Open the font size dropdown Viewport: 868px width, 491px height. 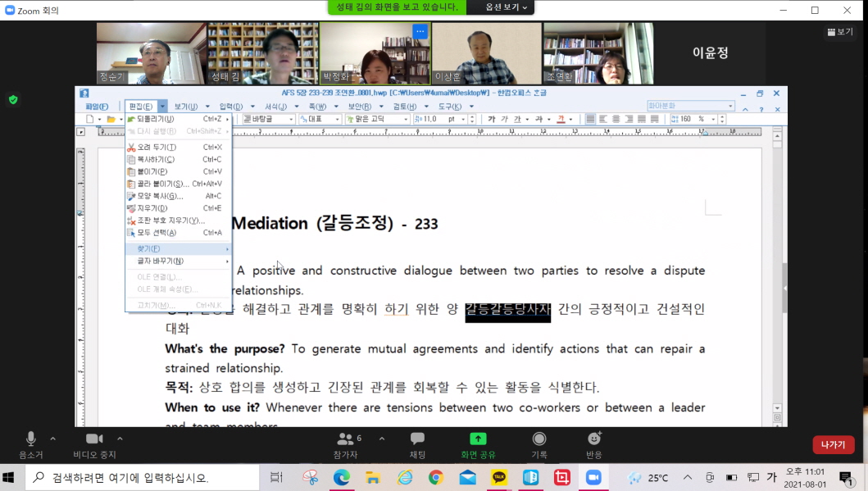pos(463,120)
